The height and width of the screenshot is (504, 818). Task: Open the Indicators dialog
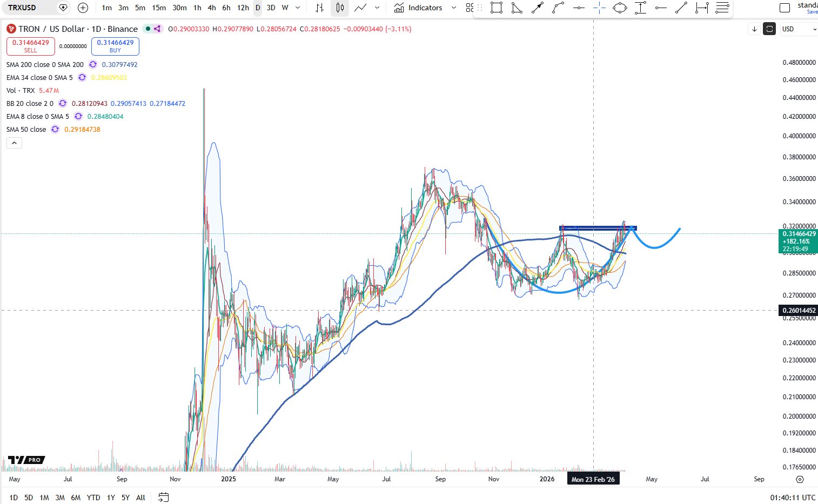(418, 8)
